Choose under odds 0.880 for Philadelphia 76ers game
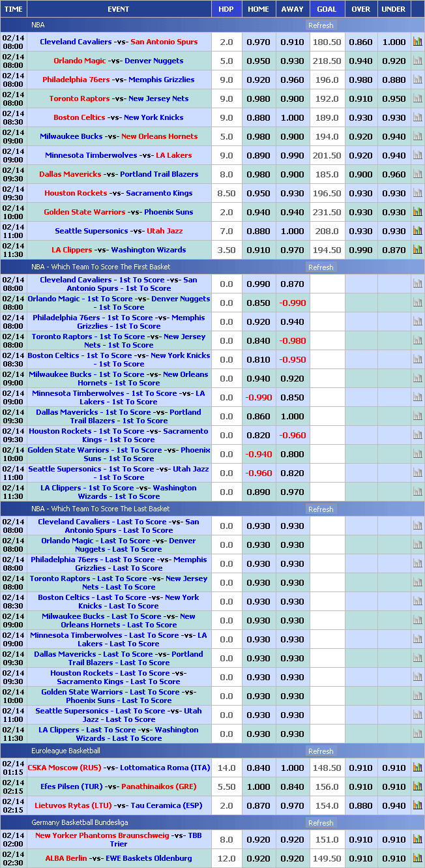This screenshot has height=868, width=425. [x=394, y=80]
